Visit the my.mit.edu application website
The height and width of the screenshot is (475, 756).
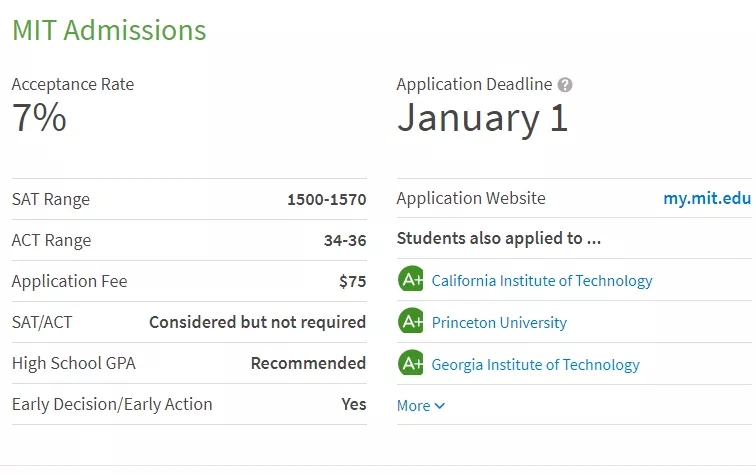(706, 198)
